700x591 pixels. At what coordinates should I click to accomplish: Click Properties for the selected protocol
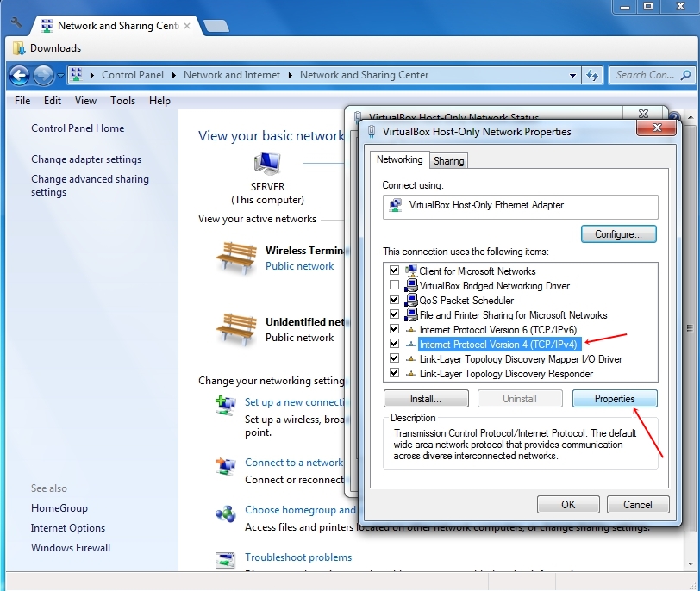tap(615, 399)
